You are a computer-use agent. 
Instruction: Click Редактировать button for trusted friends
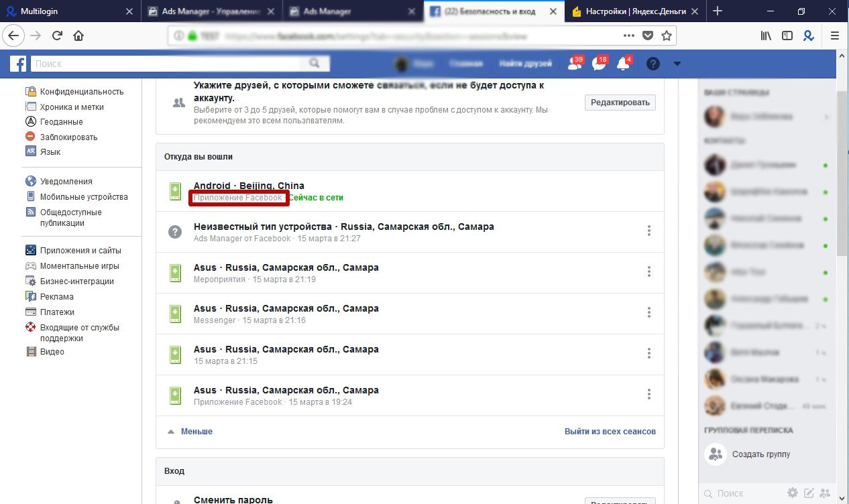click(620, 103)
